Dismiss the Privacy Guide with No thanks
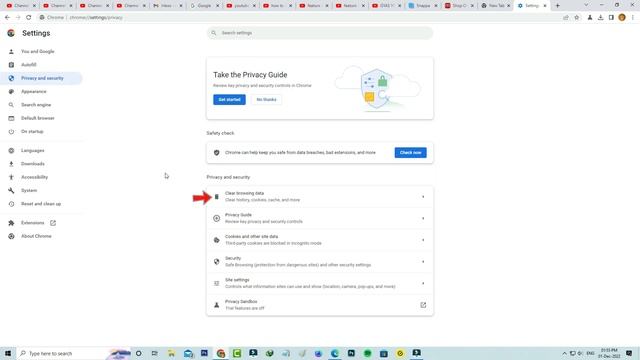Screen dimensions: 640x360 [267, 100]
